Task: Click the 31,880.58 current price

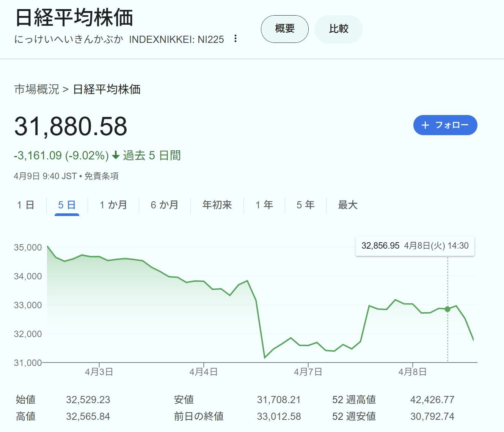Action: 71,126
